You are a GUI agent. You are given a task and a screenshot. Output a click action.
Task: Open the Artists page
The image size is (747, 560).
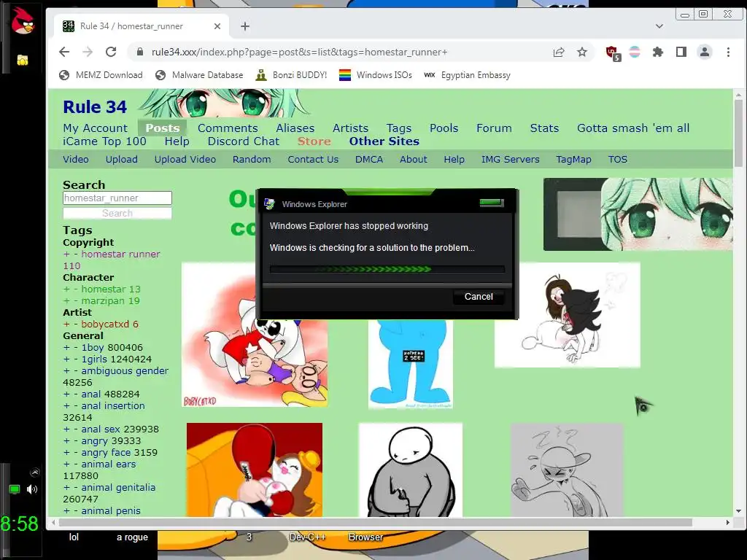coord(351,128)
